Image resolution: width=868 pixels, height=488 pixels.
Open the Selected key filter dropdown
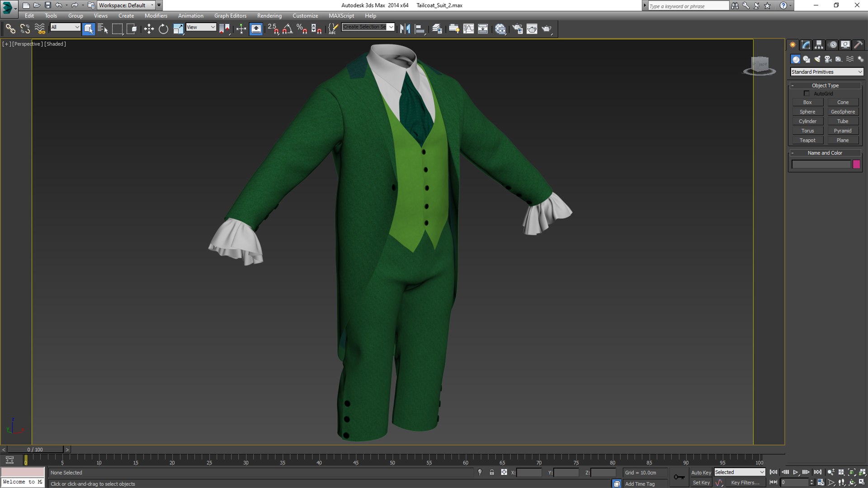[740, 472]
